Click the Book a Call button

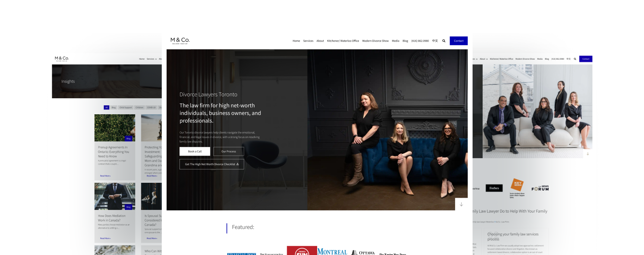pos(195,152)
